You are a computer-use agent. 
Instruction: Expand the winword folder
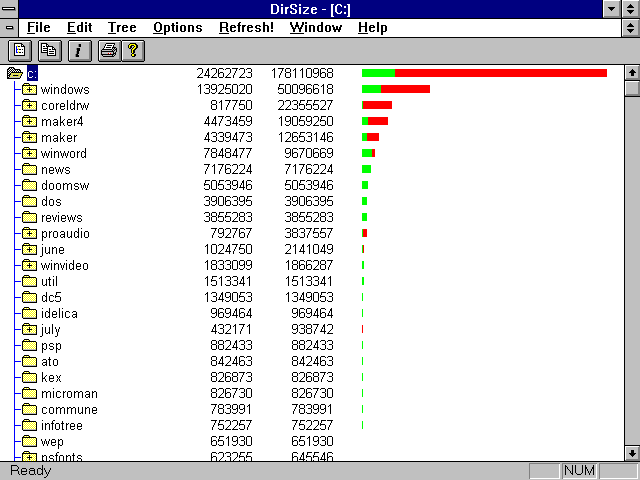[x=29, y=153]
